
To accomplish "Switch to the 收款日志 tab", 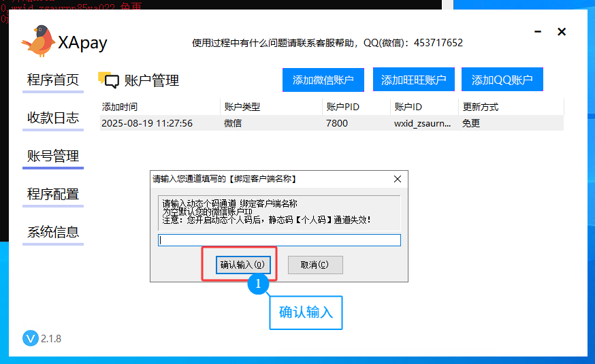I will (x=53, y=118).
